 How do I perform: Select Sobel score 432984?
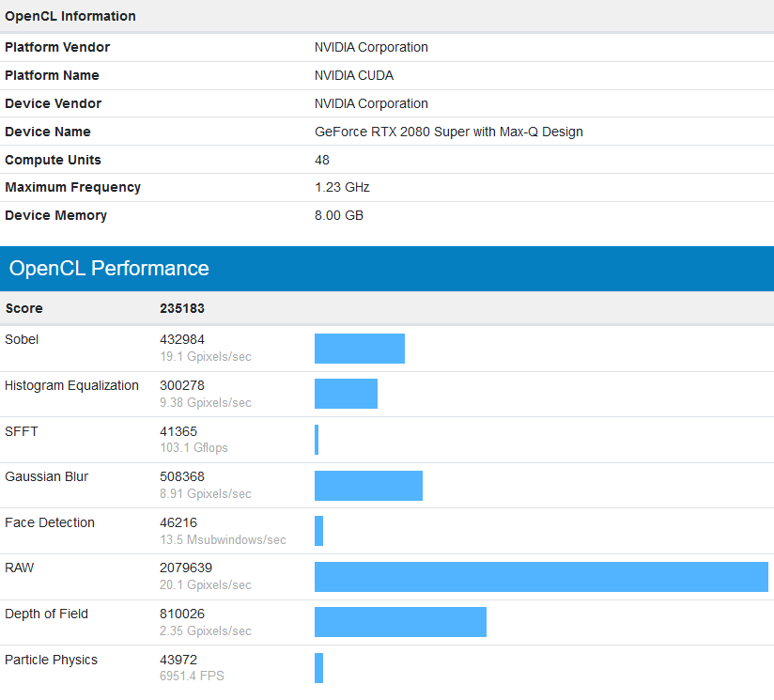click(181, 339)
